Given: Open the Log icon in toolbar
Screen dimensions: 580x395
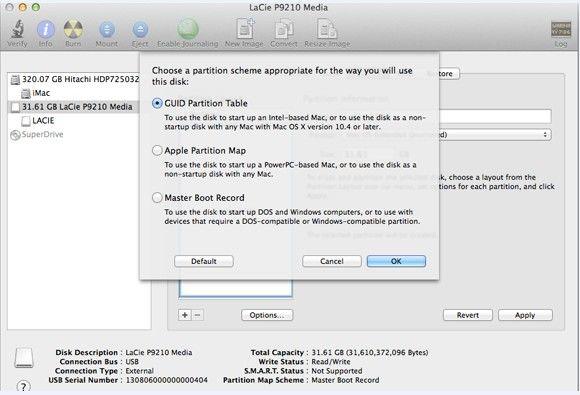Looking at the screenshot, I should tap(561, 29).
